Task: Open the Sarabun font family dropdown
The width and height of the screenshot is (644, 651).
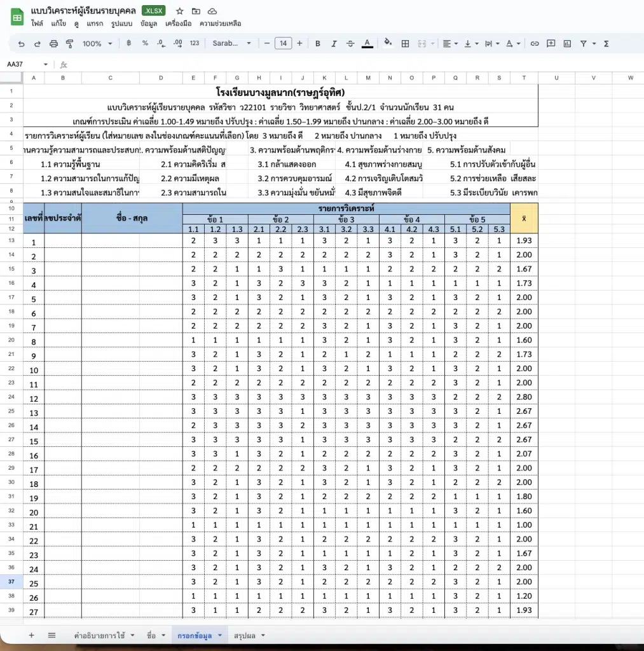Action: coord(231,43)
